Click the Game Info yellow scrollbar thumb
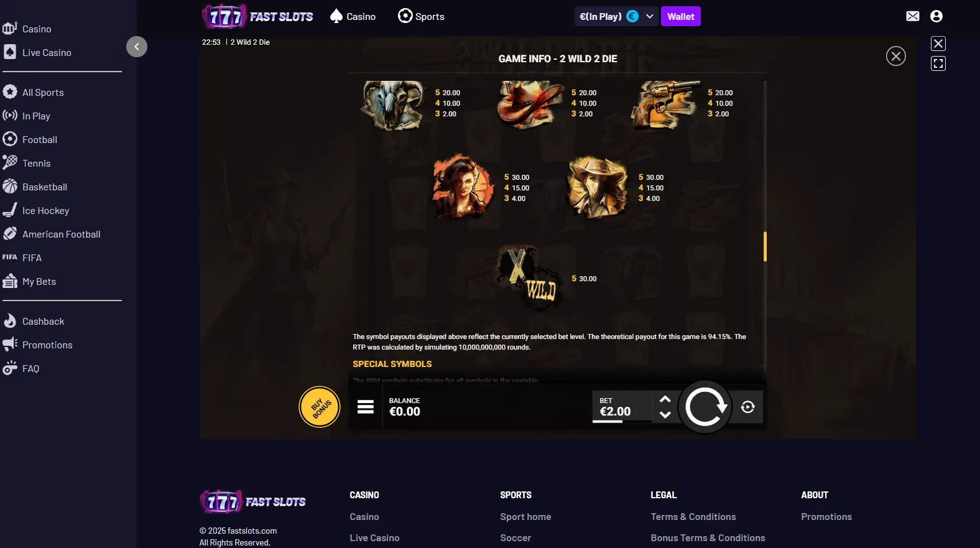 pyautogui.click(x=765, y=247)
